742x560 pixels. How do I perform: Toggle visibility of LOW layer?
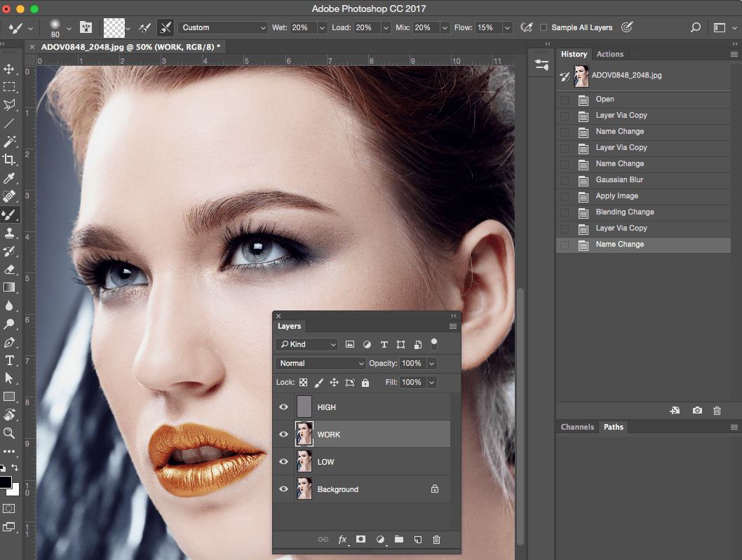(x=283, y=462)
